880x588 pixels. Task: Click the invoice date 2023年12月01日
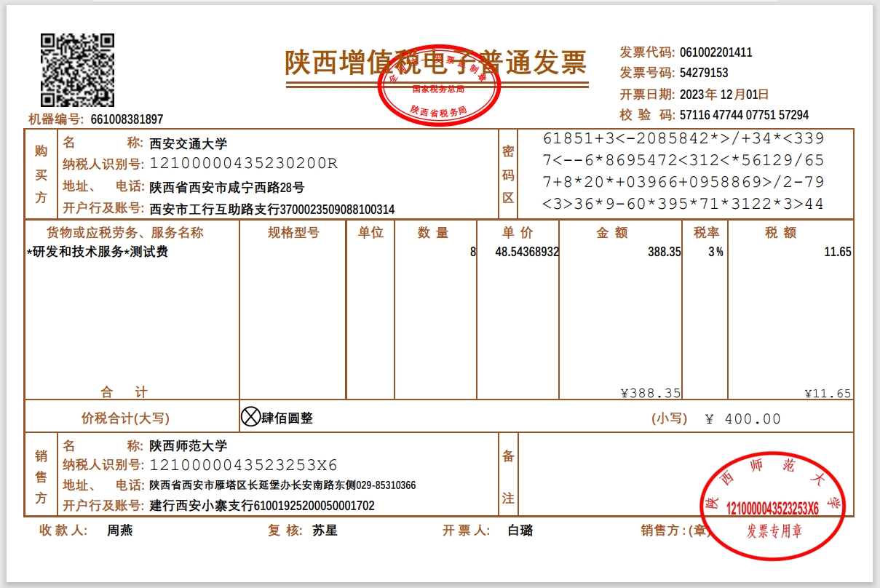point(724,94)
